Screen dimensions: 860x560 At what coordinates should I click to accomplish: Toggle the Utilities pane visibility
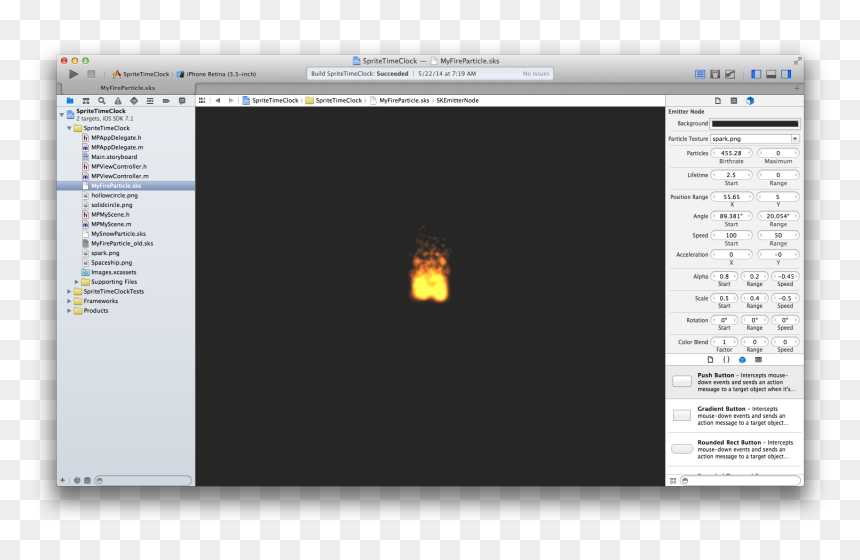(x=786, y=74)
